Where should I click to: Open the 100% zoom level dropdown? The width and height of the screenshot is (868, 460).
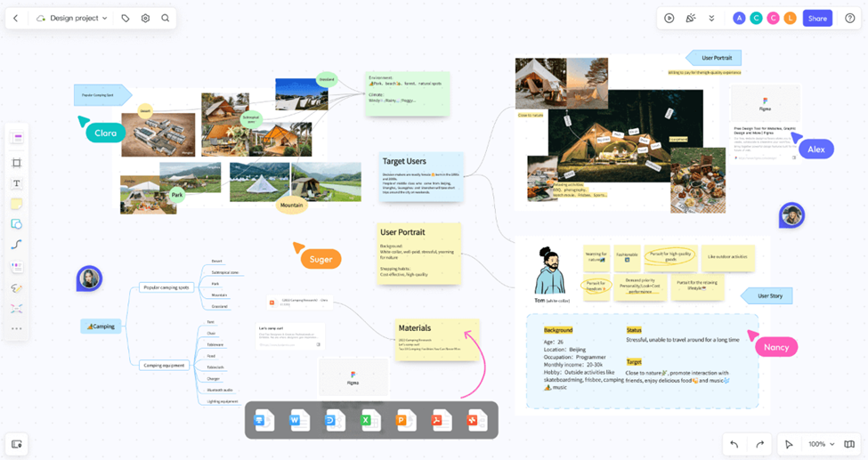pyautogui.click(x=821, y=444)
